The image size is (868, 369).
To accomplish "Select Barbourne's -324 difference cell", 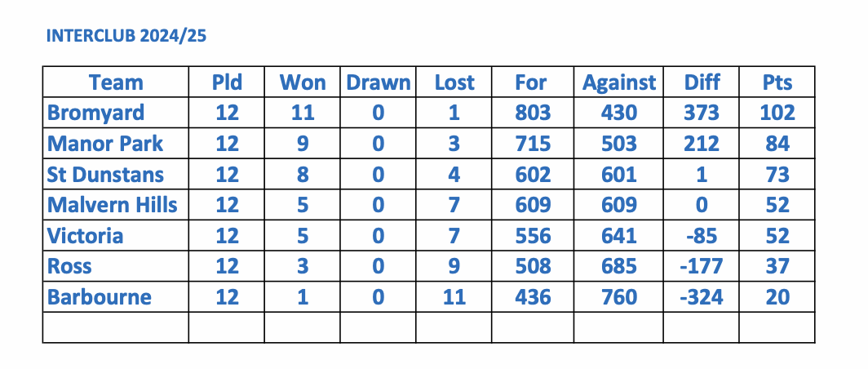I will pos(701,297).
